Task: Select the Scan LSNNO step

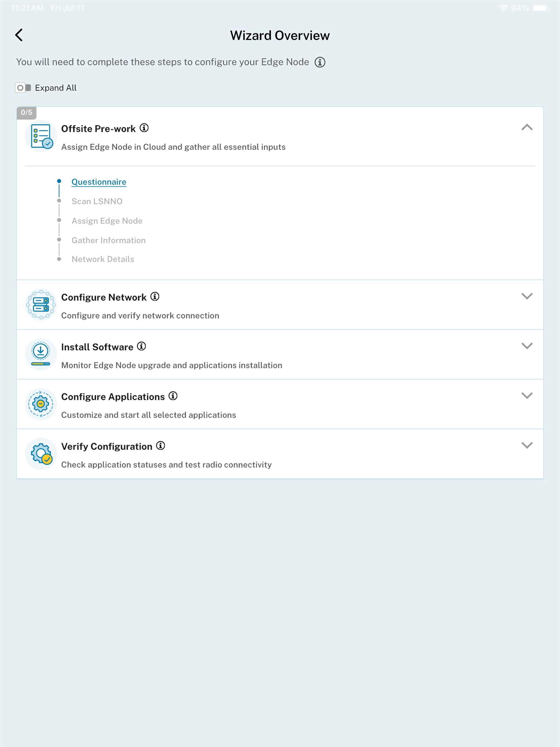Action: tap(97, 201)
